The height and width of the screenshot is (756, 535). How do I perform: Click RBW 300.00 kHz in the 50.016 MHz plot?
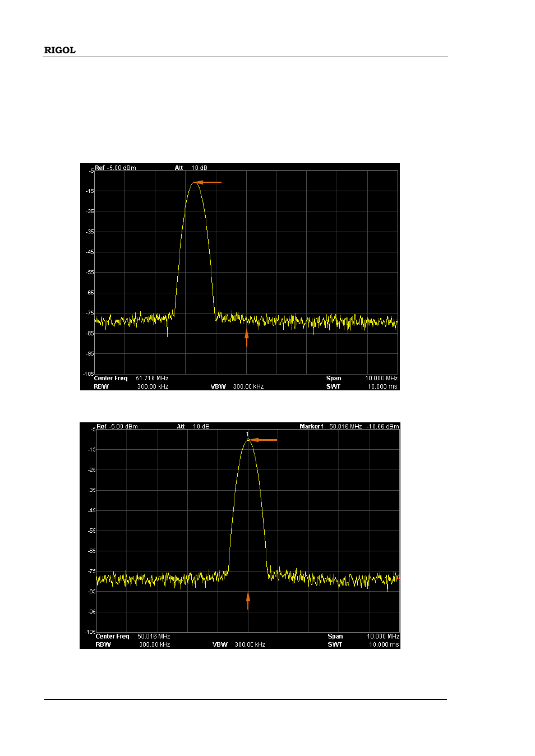coord(133,645)
